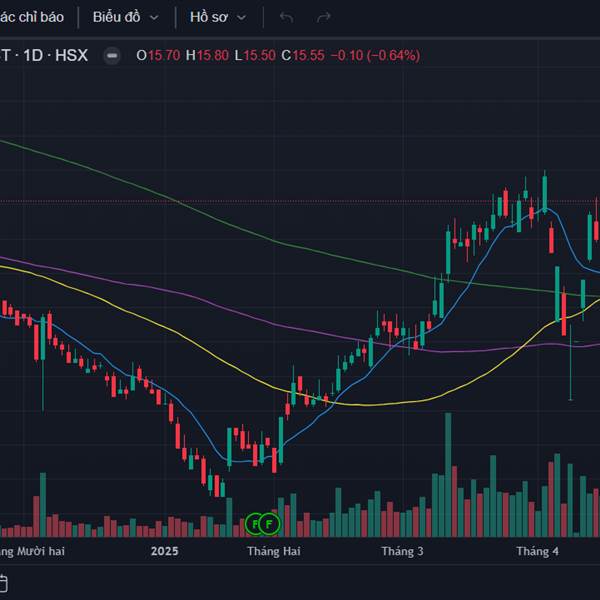This screenshot has height=600, width=600.
Task: Expand the Biểu đồ dropdown chevron
Action: [154, 18]
